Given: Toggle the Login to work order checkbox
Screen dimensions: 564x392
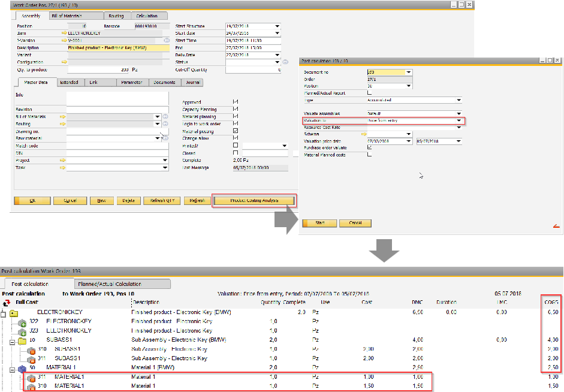Looking at the screenshot, I should (x=236, y=123).
